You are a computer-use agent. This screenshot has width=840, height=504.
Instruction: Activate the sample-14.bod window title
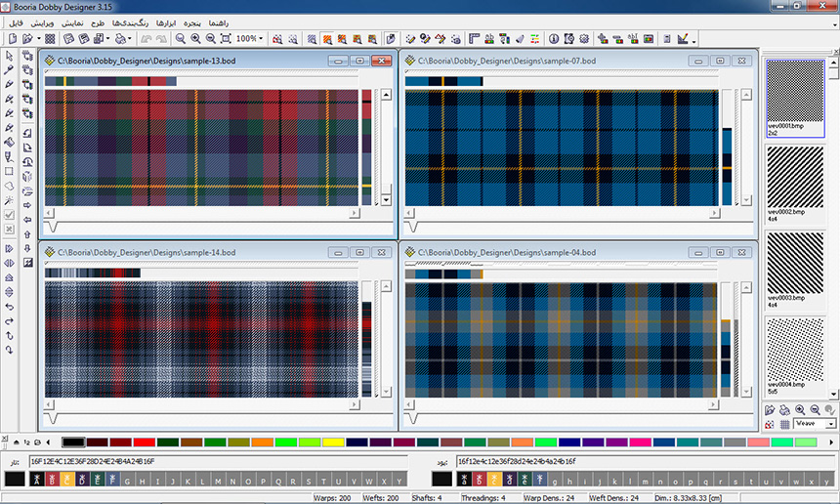click(147, 252)
